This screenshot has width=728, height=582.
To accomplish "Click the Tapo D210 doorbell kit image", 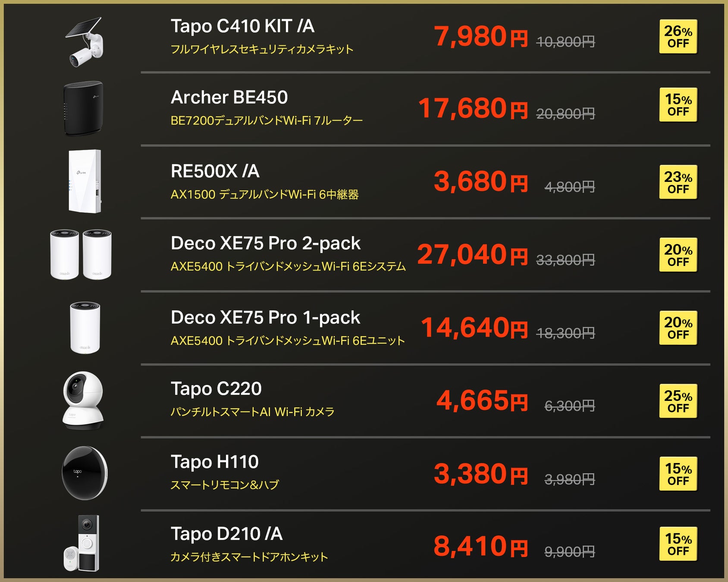I will click(x=82, y=543).
